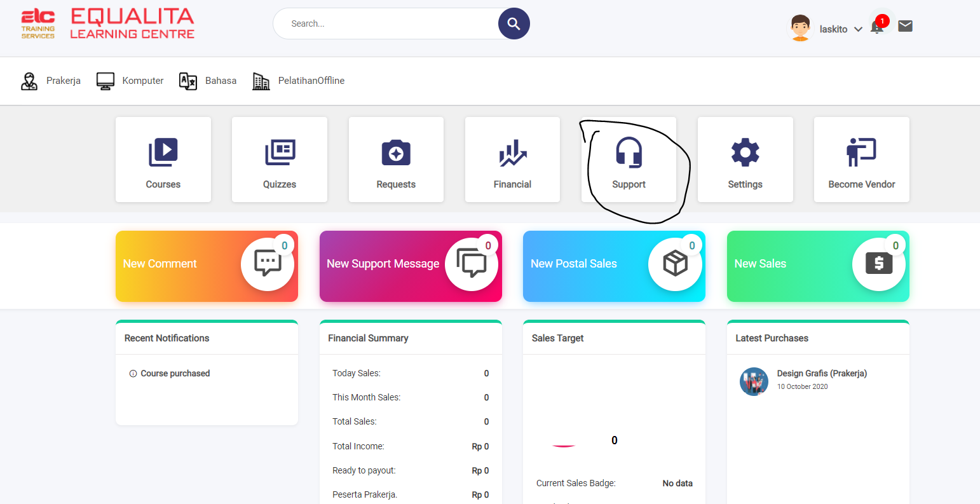Open the Financial chart tile

click(512, 160)
